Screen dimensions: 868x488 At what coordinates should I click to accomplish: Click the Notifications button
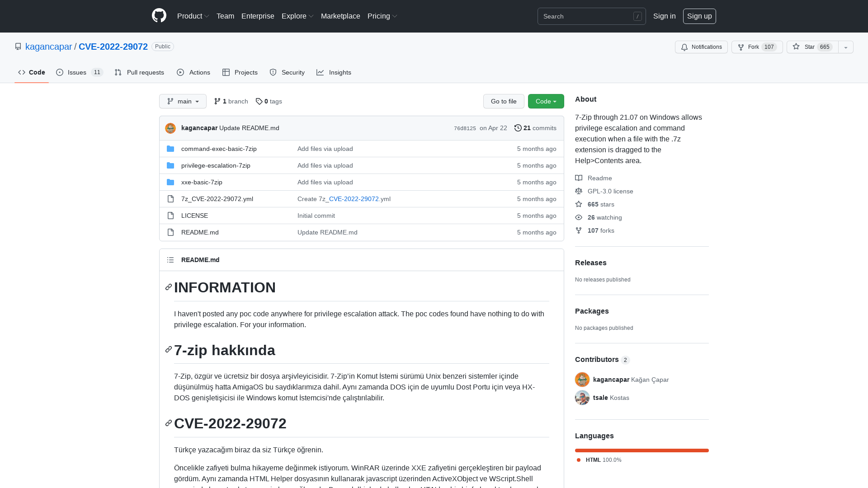point(701,47)
